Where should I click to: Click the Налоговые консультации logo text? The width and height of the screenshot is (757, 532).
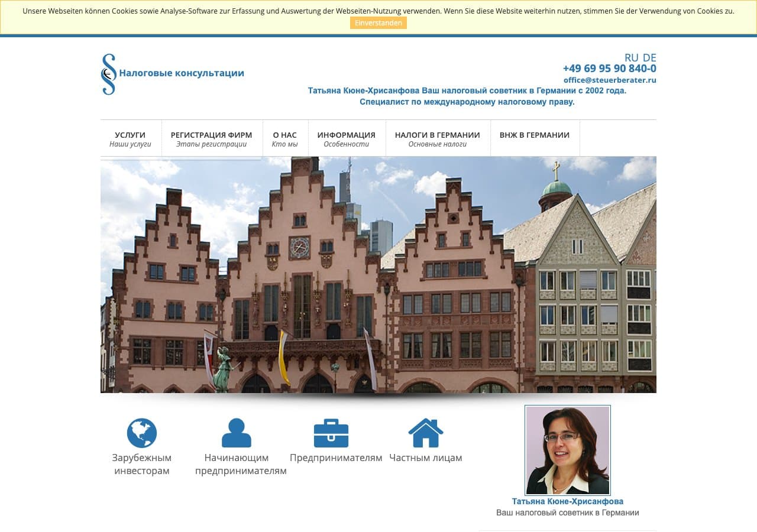tap(181, 73)
